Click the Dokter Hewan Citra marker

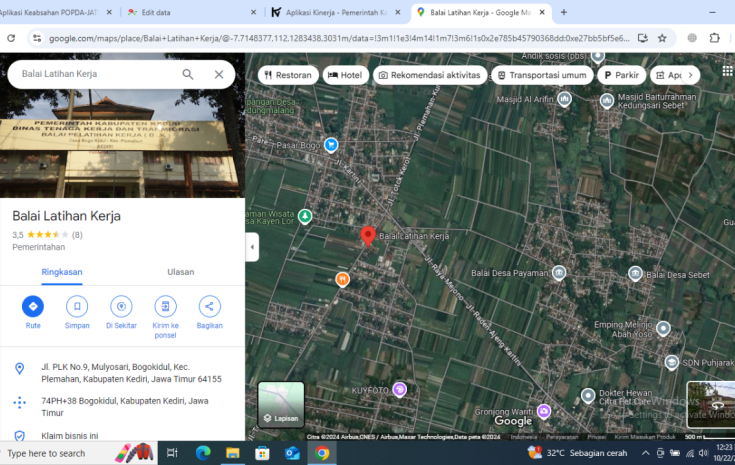pyautogui.click(x=588, y=396)
